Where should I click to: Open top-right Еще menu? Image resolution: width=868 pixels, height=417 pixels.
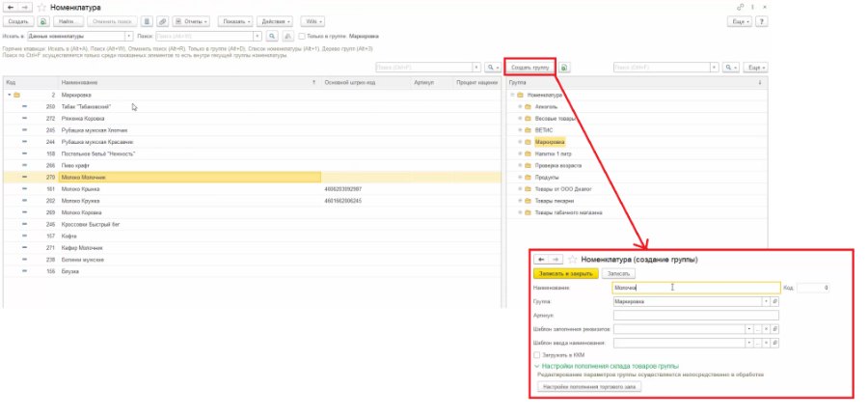click(x=740, y=21)
